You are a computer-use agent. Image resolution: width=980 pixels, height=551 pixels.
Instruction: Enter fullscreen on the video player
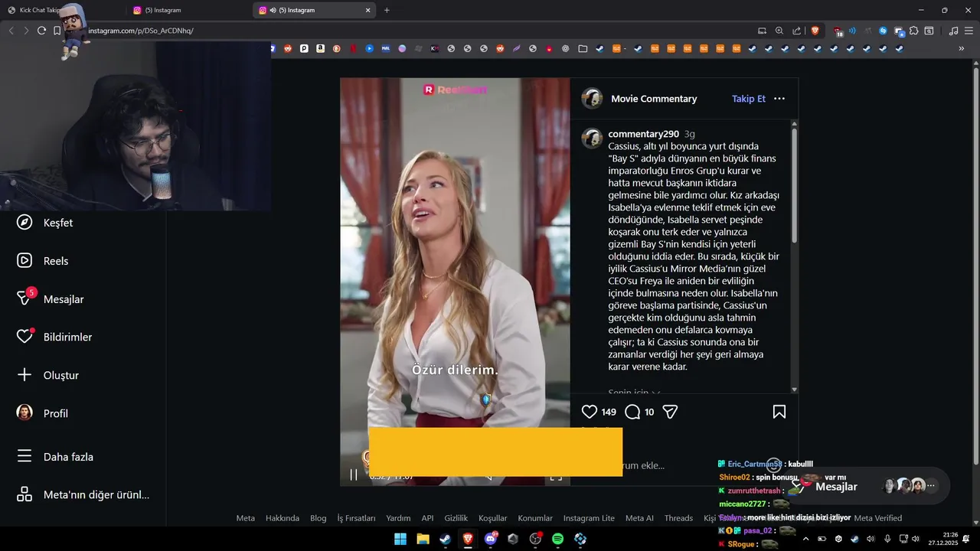556,476
